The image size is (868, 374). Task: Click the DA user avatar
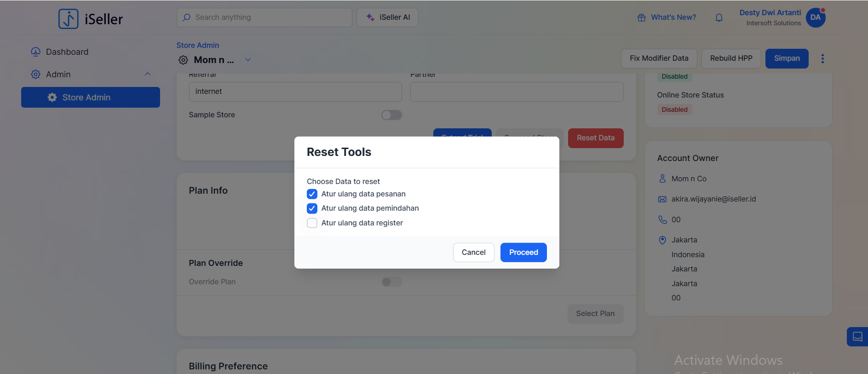[816, 17]
